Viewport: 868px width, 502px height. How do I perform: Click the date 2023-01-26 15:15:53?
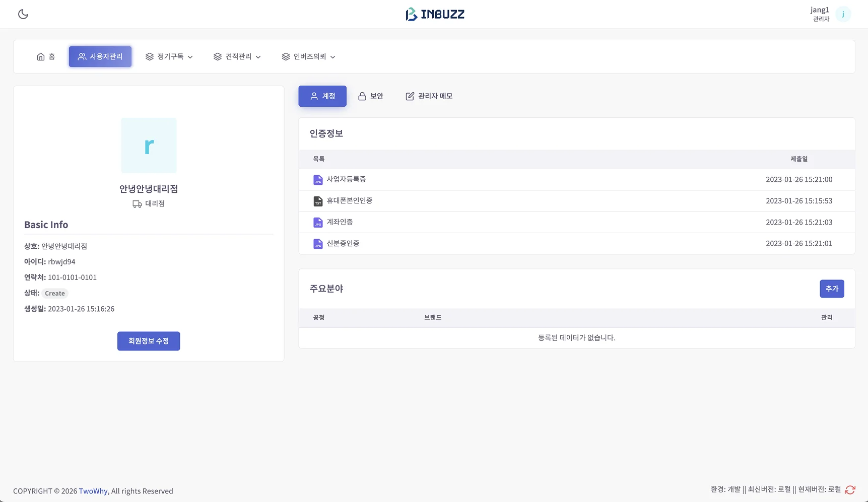(799, 201)
